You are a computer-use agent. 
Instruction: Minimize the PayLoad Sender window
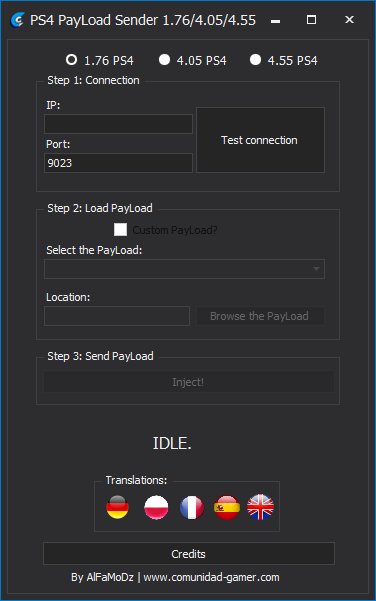point(275,20)
